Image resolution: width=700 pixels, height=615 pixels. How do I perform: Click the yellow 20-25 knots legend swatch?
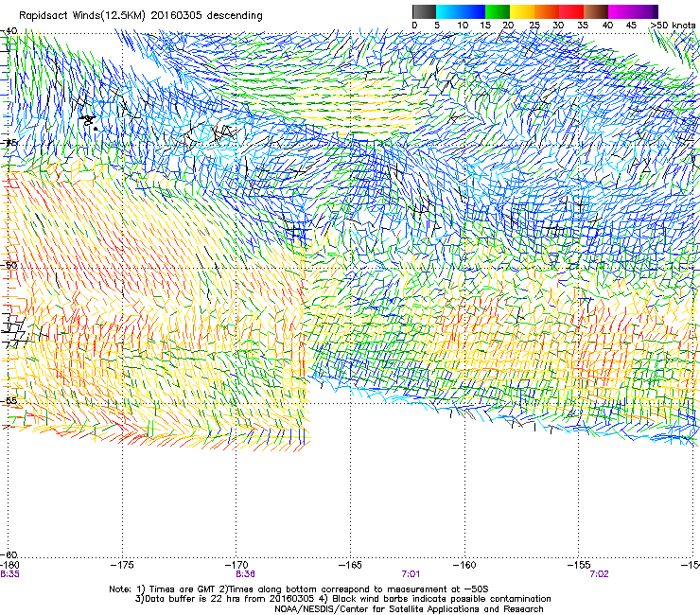click(x=522, y=11)
